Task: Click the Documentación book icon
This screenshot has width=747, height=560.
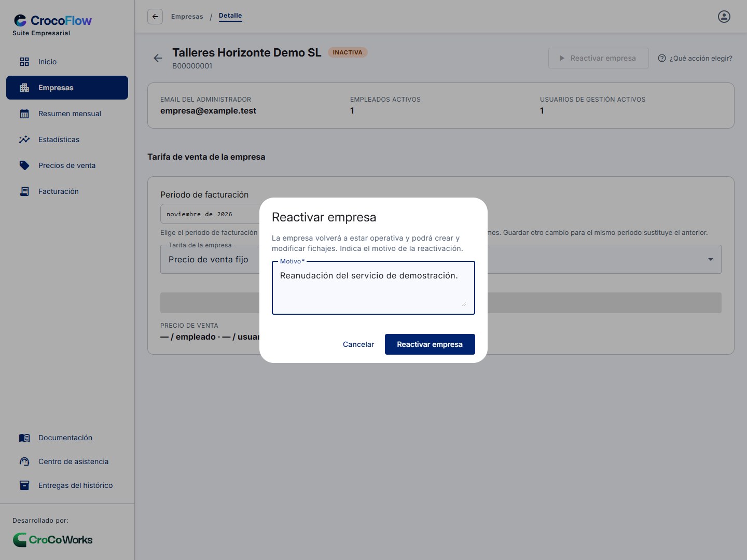Action: click(x=24, y=438)
